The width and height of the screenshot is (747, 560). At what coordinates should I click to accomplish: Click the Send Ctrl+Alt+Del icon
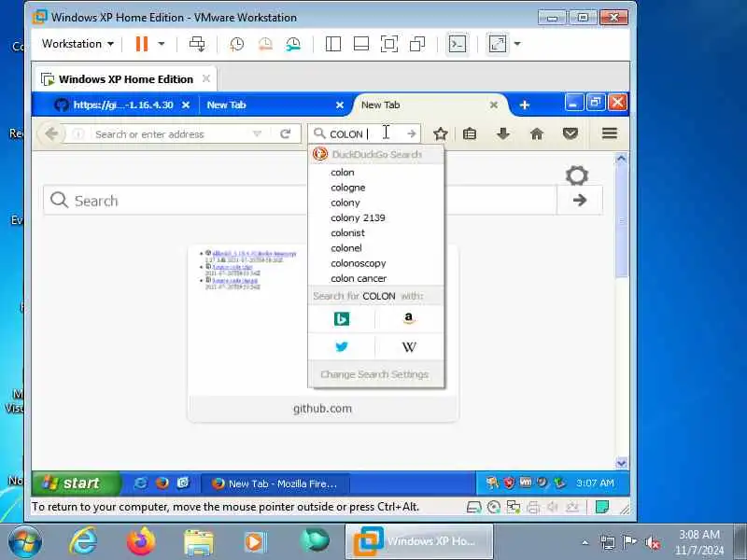coord(197,44)
